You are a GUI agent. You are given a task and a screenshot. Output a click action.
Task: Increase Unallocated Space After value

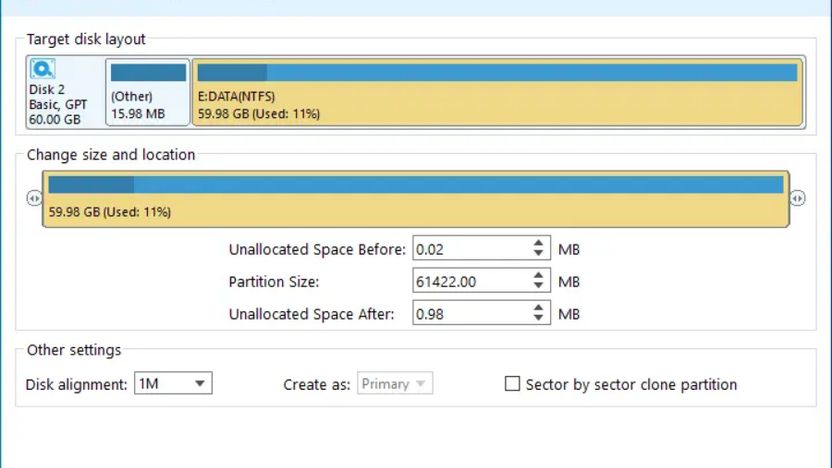(539, 308)
